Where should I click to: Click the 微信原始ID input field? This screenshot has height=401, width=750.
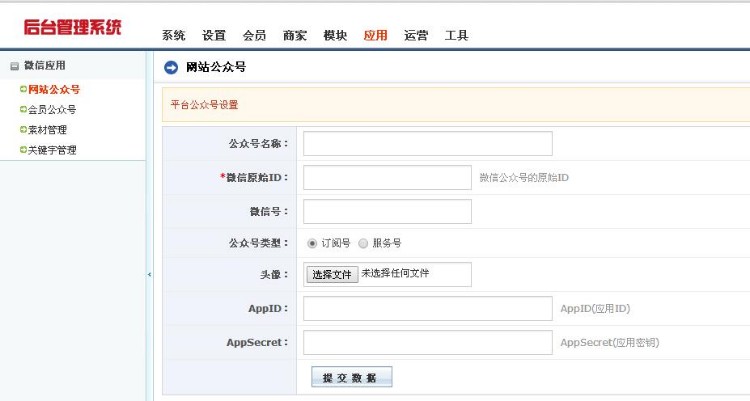(387, 178)
